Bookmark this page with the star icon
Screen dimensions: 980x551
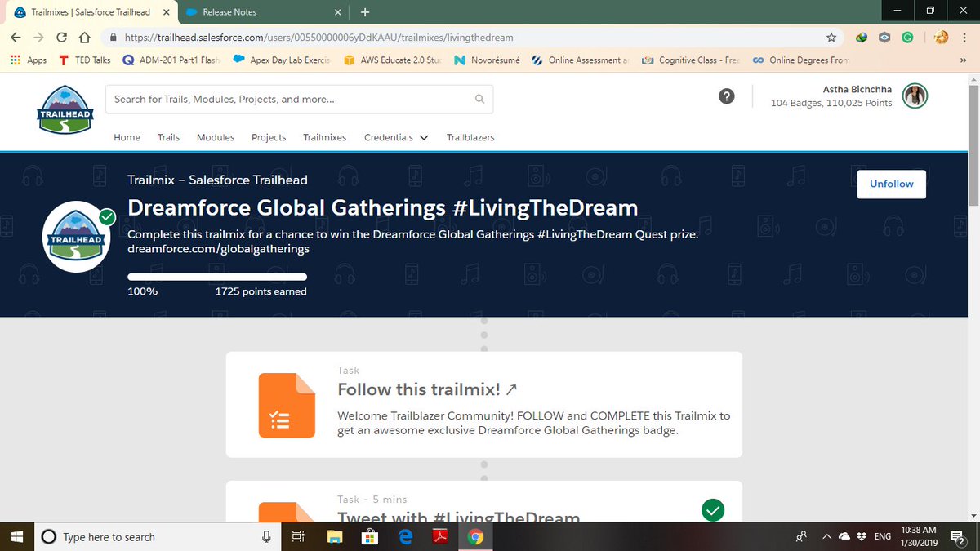(831, 38)
